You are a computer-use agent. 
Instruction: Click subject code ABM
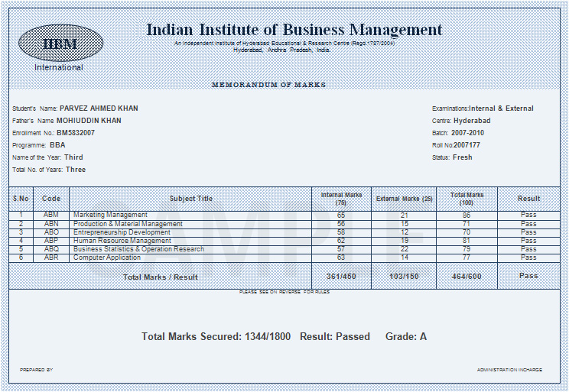pos(51,215)
